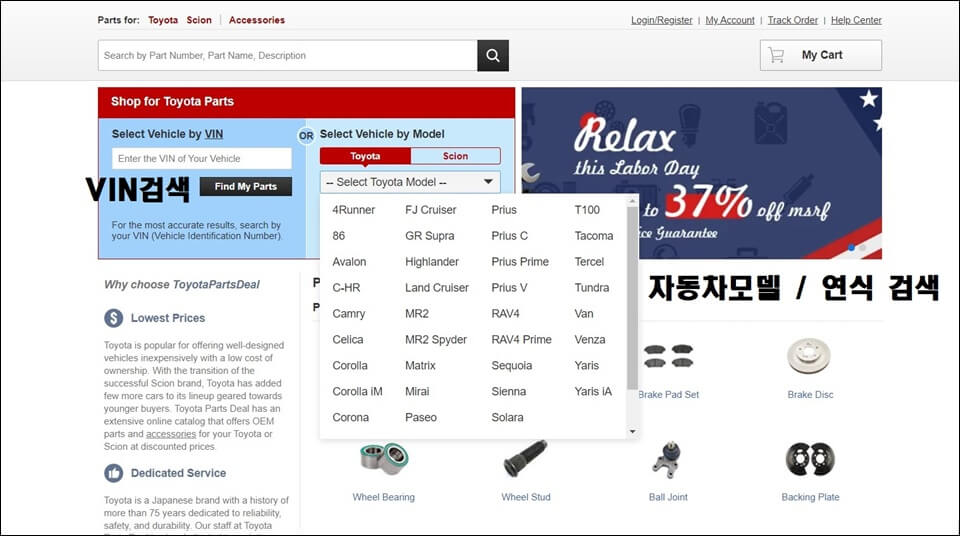Select Yaris iA from the model list

coord(593,391)
